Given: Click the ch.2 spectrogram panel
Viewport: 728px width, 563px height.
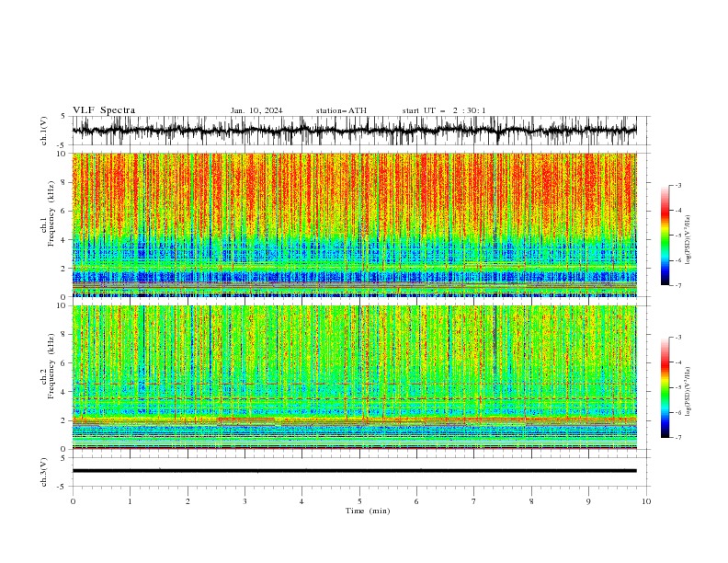Looking at the screenshot, I should point(354,377).
